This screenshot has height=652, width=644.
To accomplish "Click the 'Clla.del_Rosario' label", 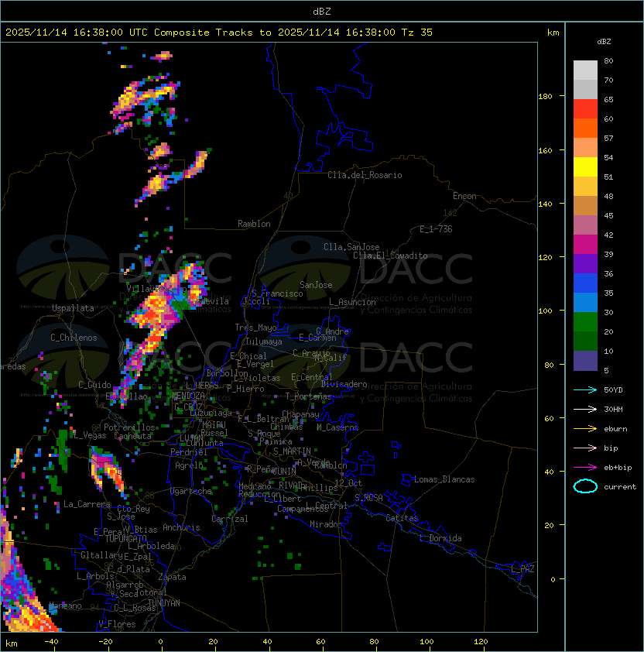I will (x=365, y=175).
